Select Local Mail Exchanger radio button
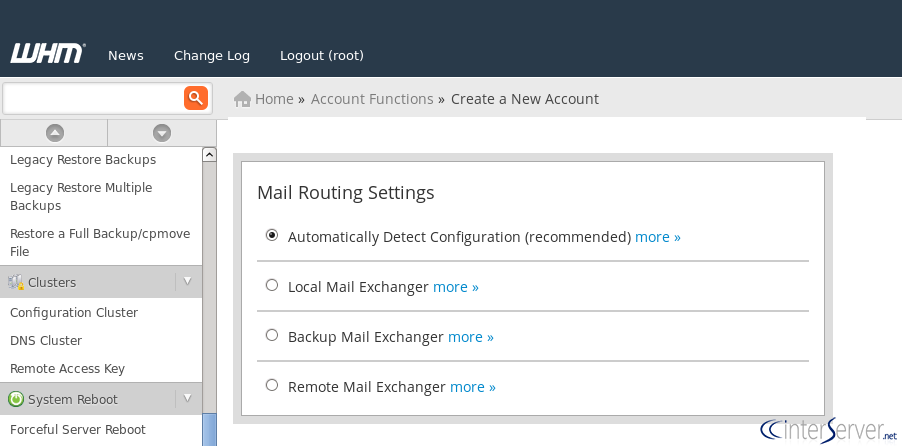 pyautogui.click(x=272, y=285)
